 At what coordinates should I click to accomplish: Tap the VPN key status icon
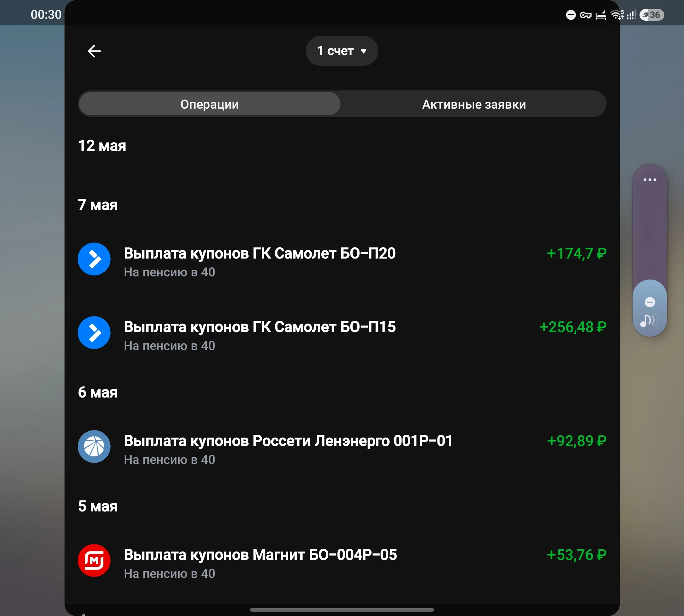coord(585,15)
